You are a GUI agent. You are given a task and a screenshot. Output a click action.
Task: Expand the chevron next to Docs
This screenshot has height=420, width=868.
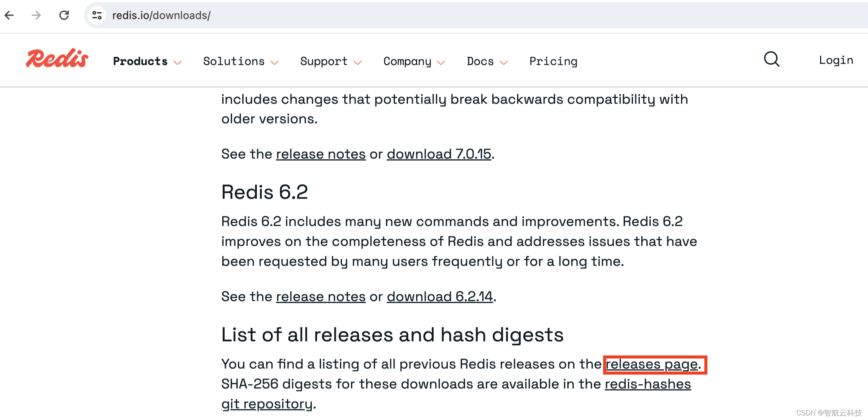504,63
